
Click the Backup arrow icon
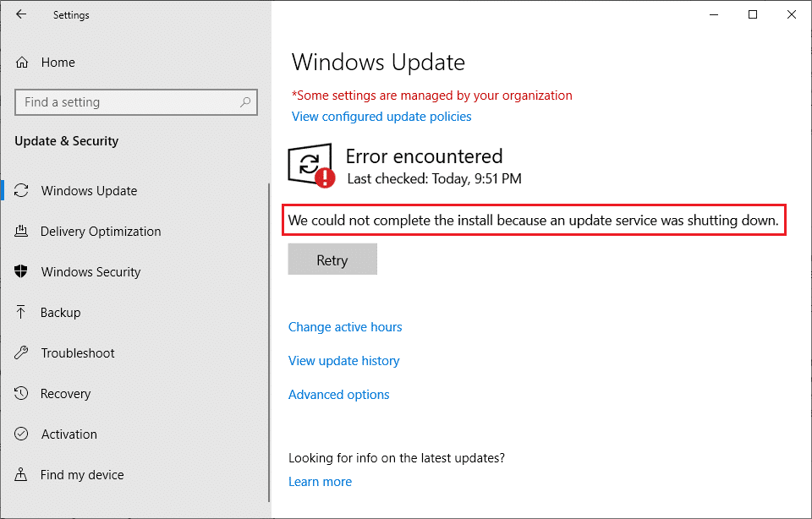(x=23, y=313)
